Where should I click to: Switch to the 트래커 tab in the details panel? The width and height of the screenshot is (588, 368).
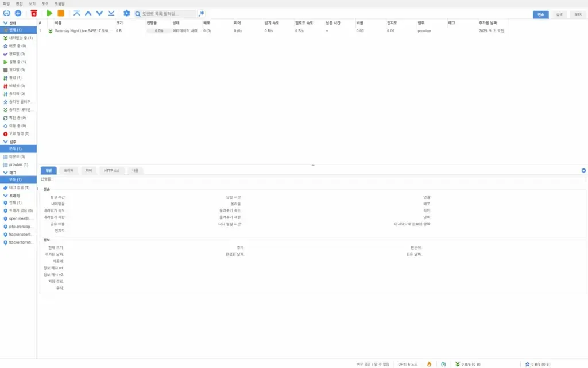(69, 170)
